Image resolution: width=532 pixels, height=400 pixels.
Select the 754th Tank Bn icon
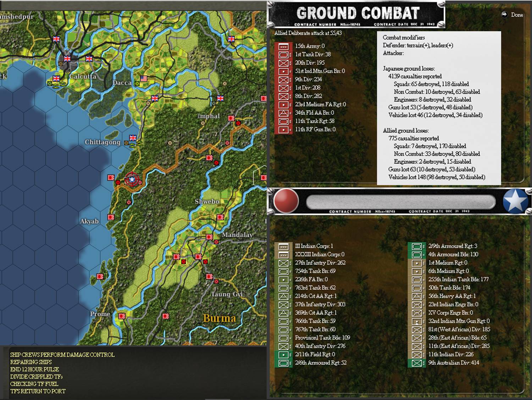pos(283,271)
